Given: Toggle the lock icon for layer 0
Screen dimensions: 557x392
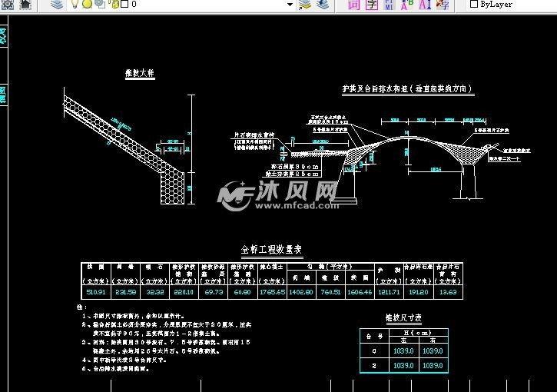Looking at the screenshot, I should (x=114, y=5).
